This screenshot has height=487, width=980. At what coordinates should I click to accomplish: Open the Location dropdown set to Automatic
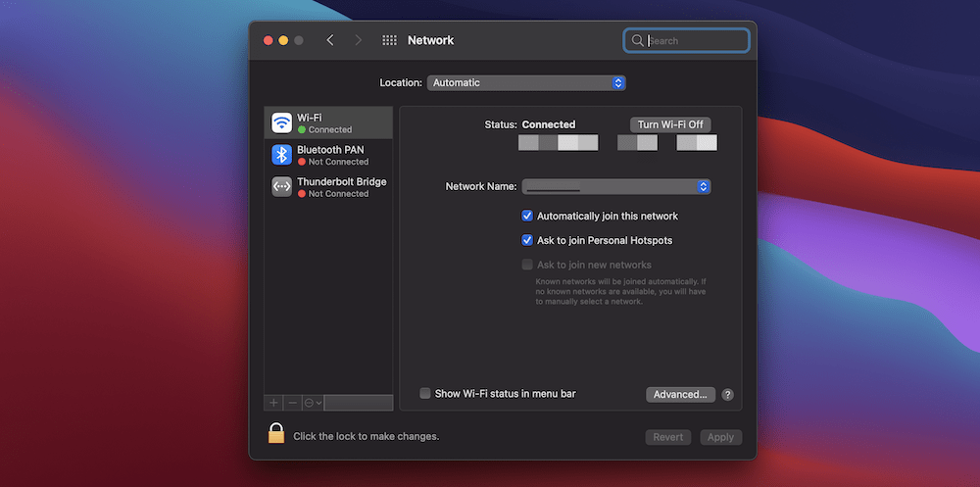(526, 83)
